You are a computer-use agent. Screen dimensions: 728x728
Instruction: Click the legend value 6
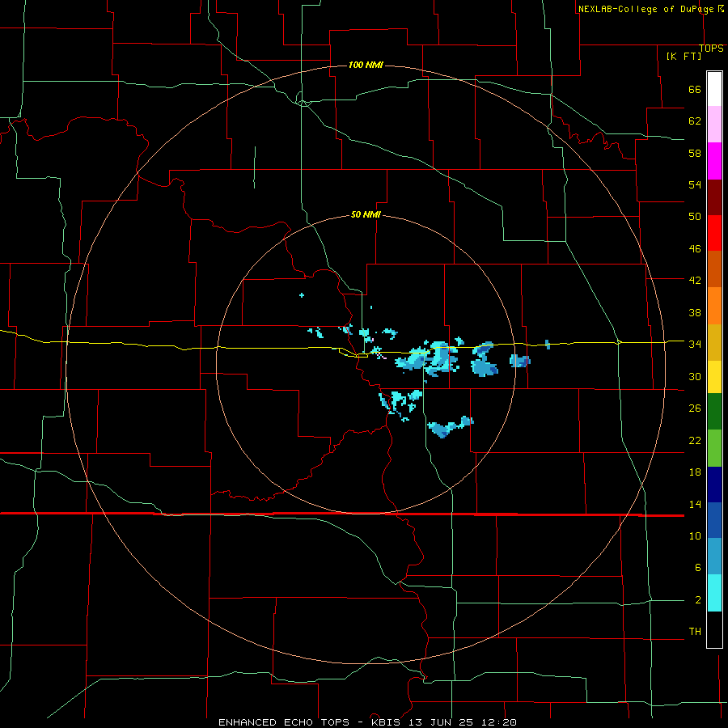(x=697, y=567)
